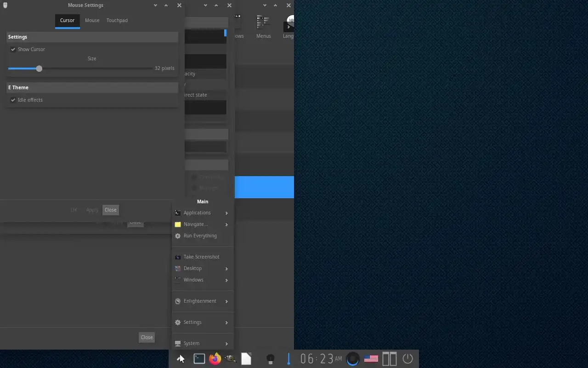The width and height of the screenshot is (588, 368).
Task: Switch to the Cursor tab
Action: (67, 20)
